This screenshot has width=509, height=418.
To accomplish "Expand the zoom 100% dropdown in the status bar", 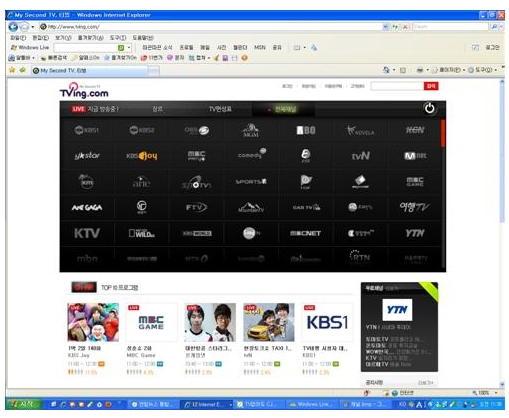I will 496,393.
